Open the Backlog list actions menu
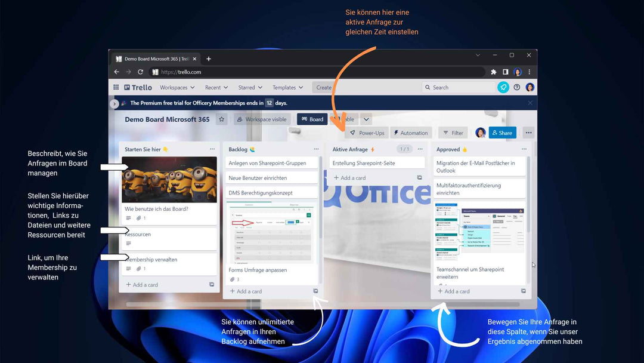Viewport: 644px width, 363px height. [316, 149]
